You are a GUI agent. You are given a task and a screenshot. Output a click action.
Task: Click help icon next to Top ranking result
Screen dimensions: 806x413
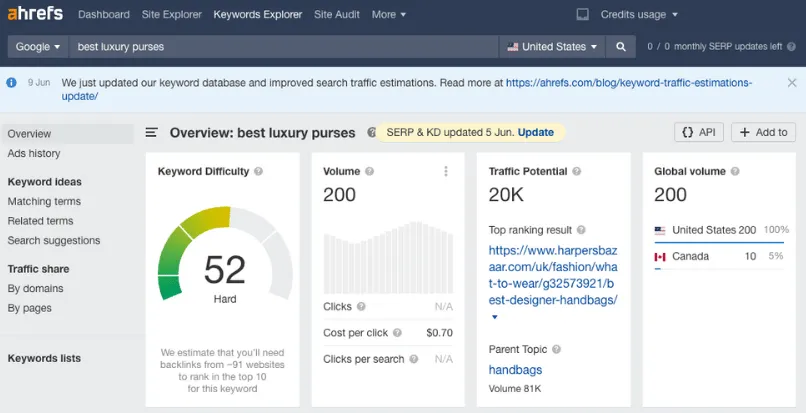[581, 230]
